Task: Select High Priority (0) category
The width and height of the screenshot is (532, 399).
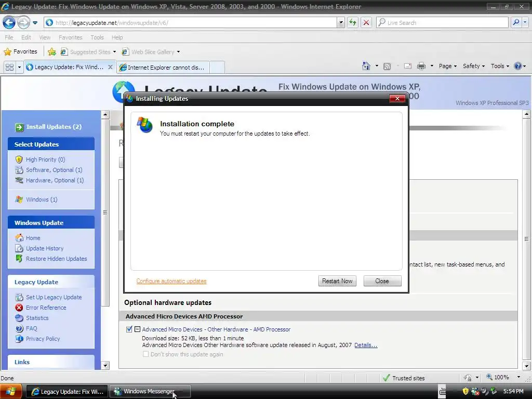Action: [45, 159]
